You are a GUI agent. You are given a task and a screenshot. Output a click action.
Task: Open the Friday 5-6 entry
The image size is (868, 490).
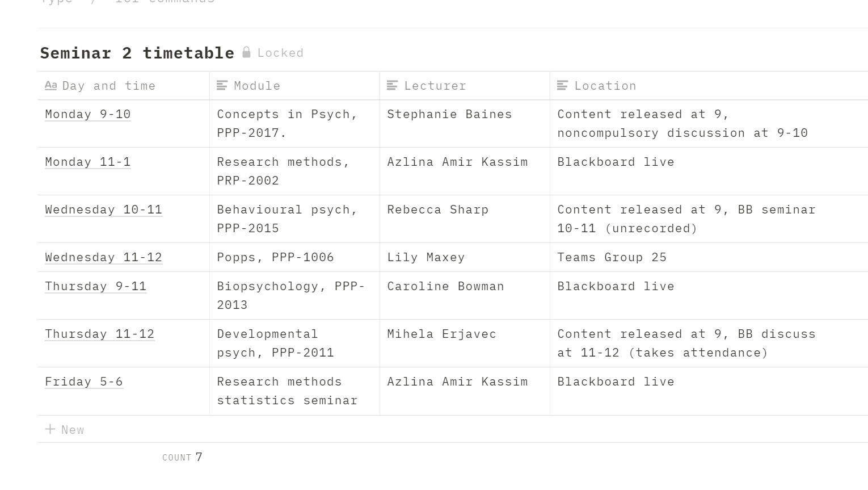pos(84,382)
